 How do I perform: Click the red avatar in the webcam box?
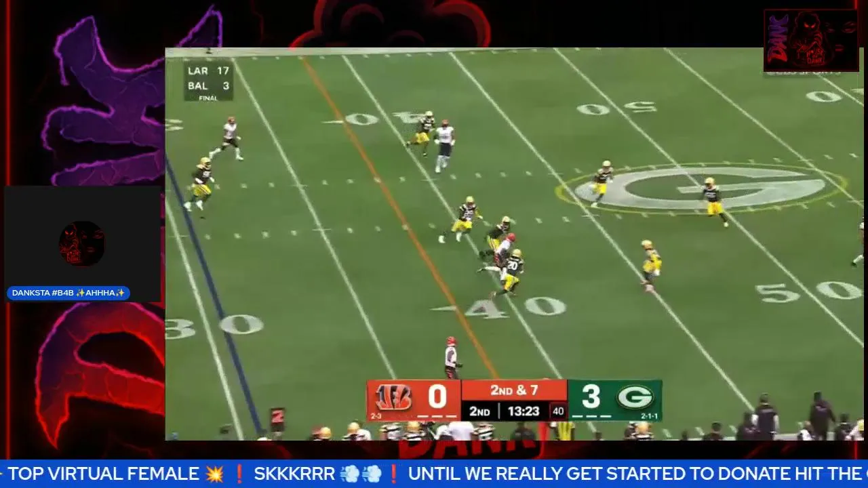[x=82, y=243]
